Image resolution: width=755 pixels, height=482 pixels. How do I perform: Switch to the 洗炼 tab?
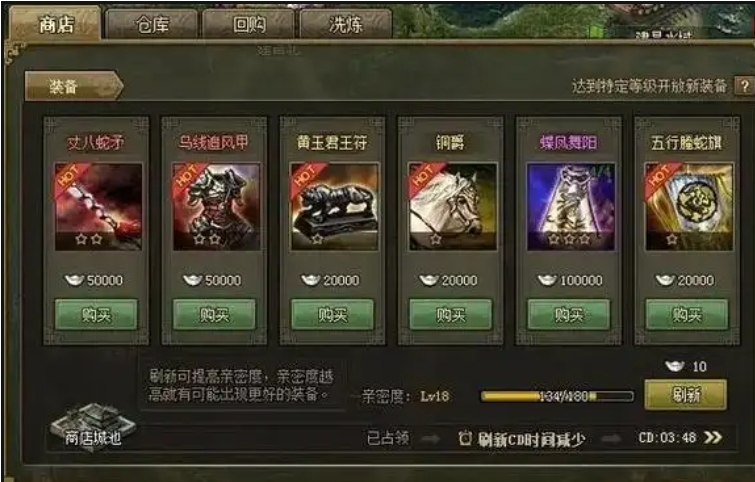pos(346,24)
